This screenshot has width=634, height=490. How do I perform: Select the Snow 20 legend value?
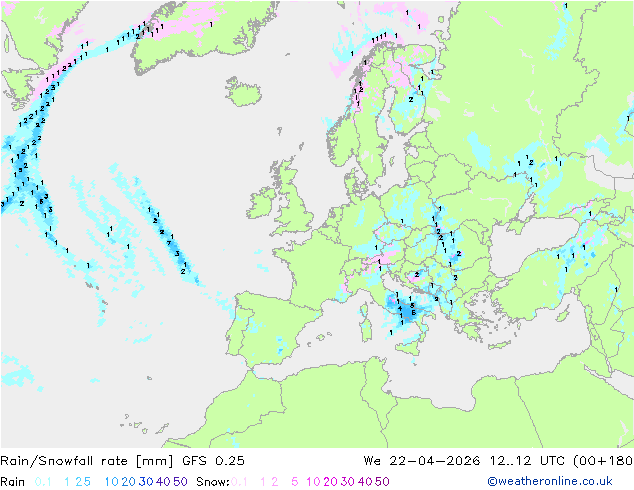pyautogui.click(x=330, y=482)
